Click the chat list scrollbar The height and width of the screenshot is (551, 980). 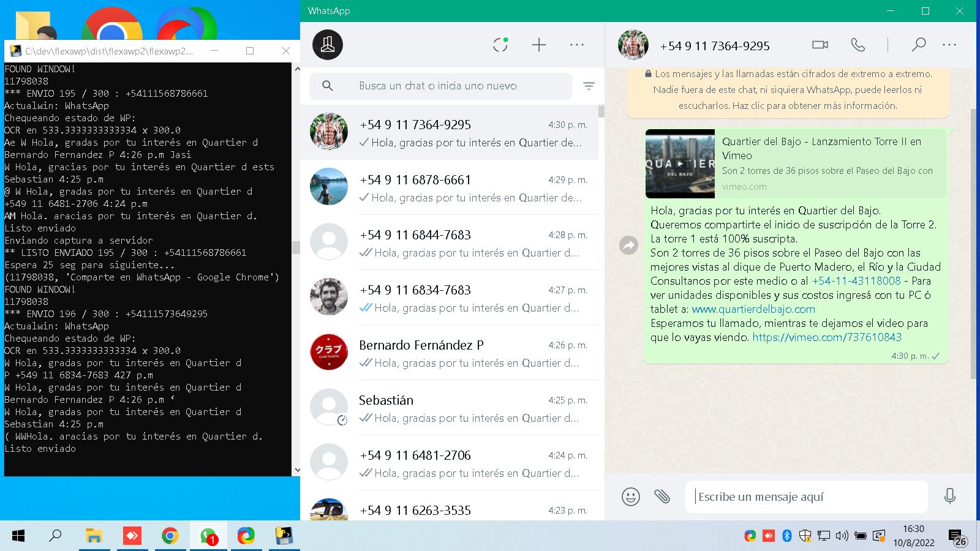tap(601, 111)
